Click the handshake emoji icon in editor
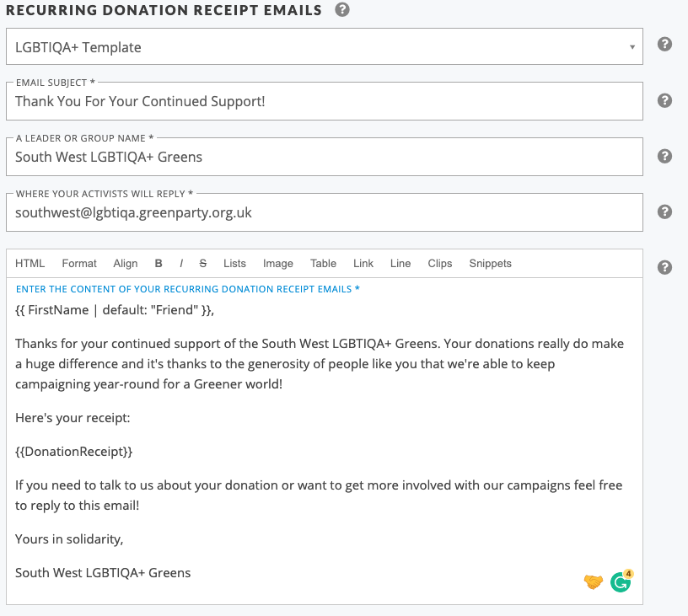688x616 pixels. point(594,581)
